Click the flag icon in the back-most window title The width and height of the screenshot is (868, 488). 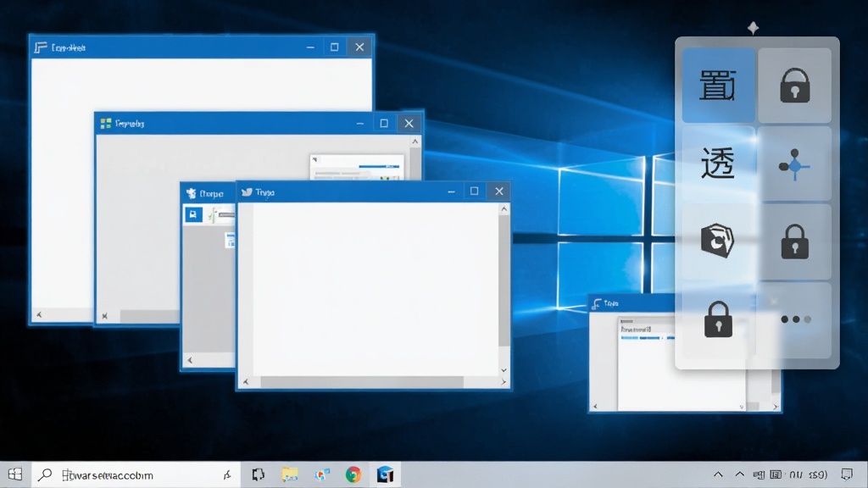(41, 47)
